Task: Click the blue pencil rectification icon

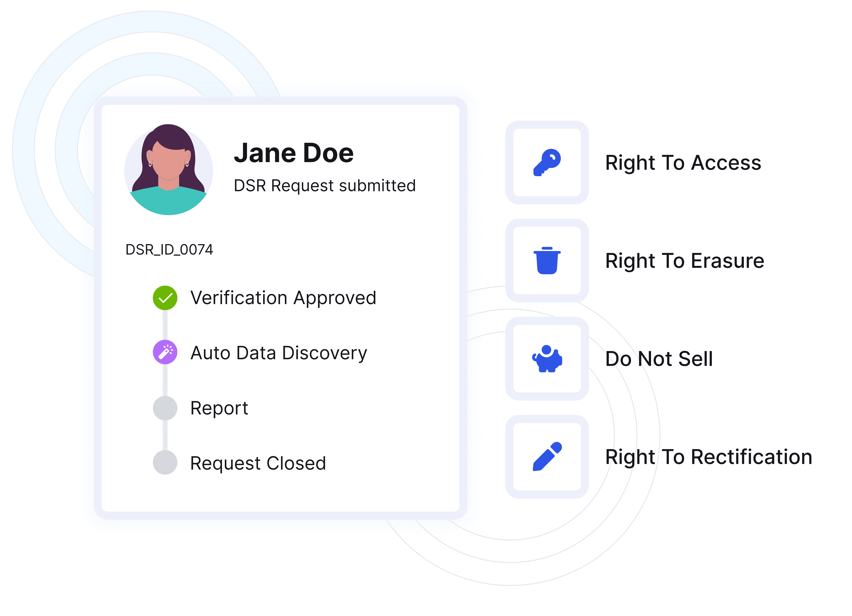Action: click(x=547, y=457)
